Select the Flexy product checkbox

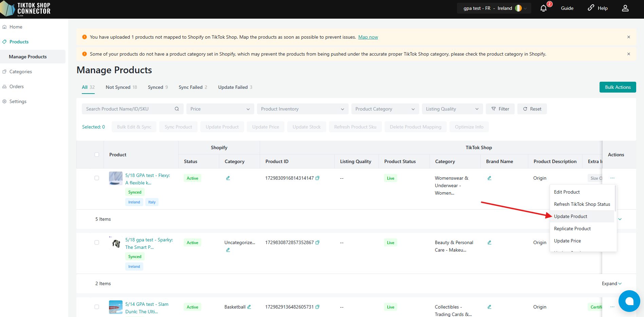(97, 178)
